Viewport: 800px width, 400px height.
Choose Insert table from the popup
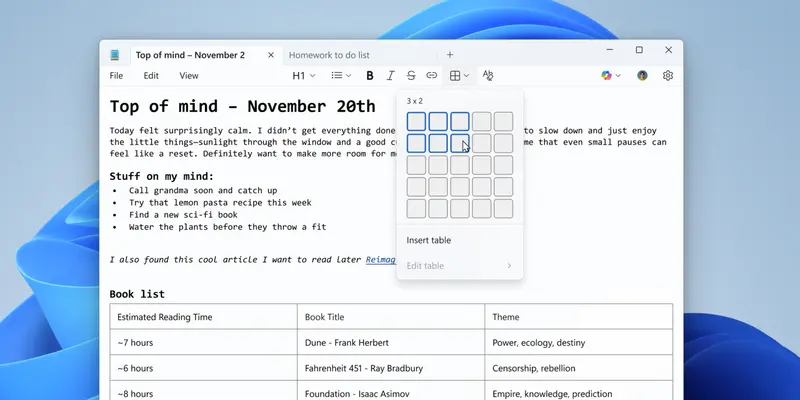(429, 240)
